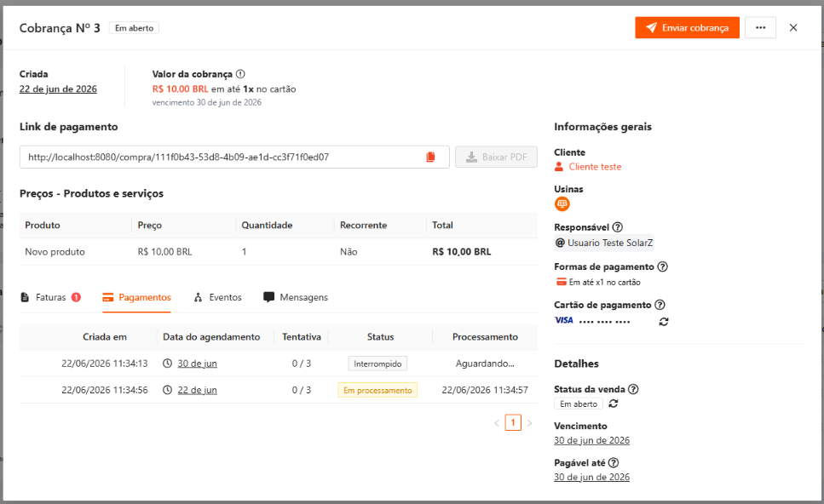Click the 22/06/2026 11:34:57 processing cell
Image resolution: width=824 pixels, height=504 pixels.
[x=485, y=390]
